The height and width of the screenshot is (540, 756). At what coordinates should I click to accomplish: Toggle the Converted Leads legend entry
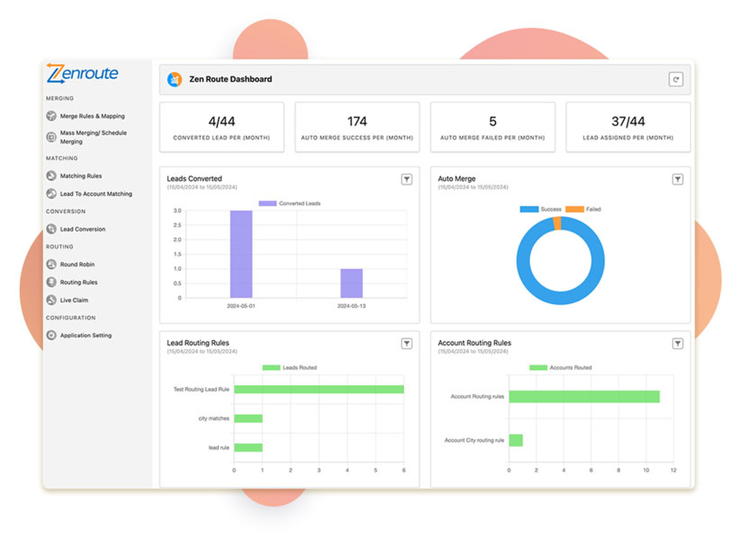coord(290,203)
